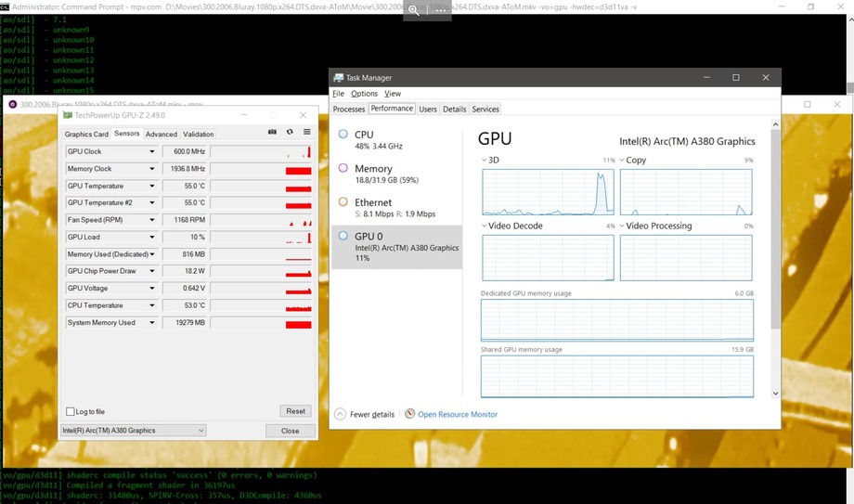This screenshot has height=504, width=854.
Task: Switch to the Advanced tab in GPU-Z
Action: click(162, 134)
